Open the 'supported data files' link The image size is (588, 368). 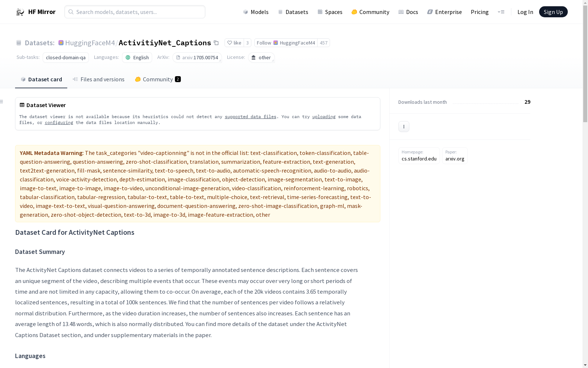[251, 117]
